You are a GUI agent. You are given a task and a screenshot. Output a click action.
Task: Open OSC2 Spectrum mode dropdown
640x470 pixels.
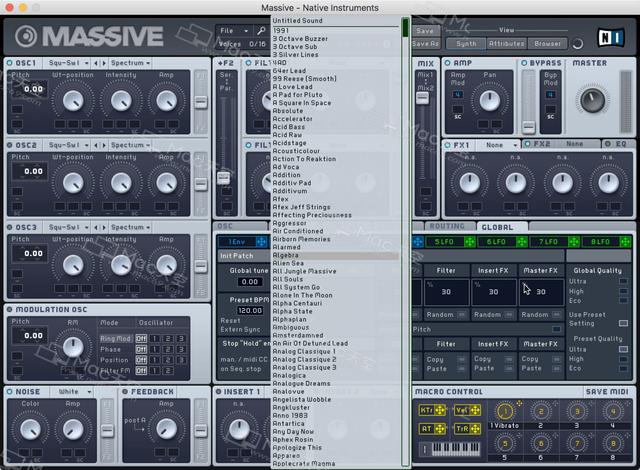click(x=131, y=145)
